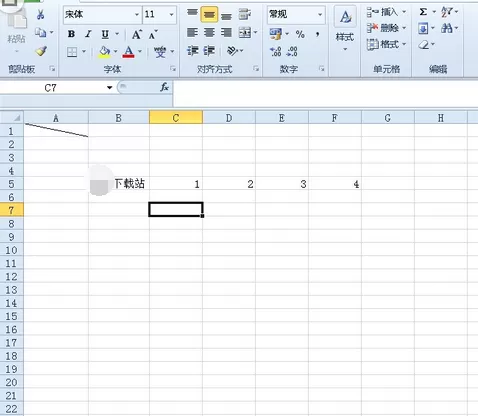Open the 数字 number dialog launcher
The width and height of the screenshot is (478, 416).
click(x=321, y=69)
